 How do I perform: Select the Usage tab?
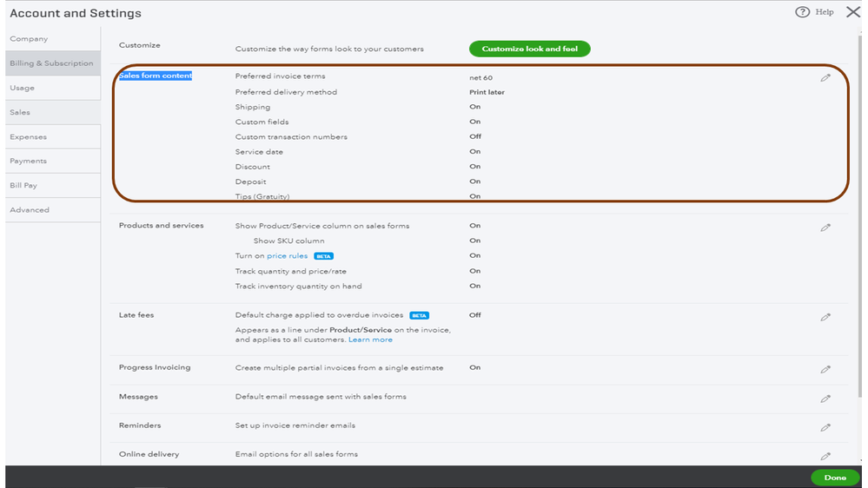click(x=53, y=88)
